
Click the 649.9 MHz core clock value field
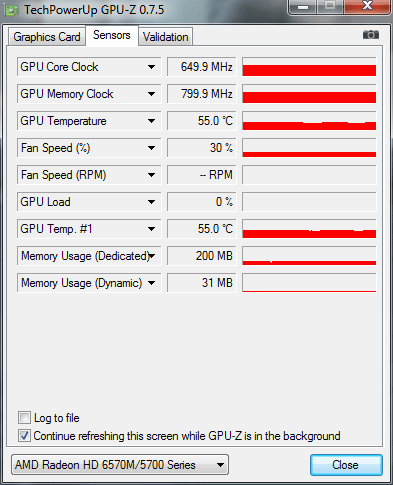coord(202,67)
